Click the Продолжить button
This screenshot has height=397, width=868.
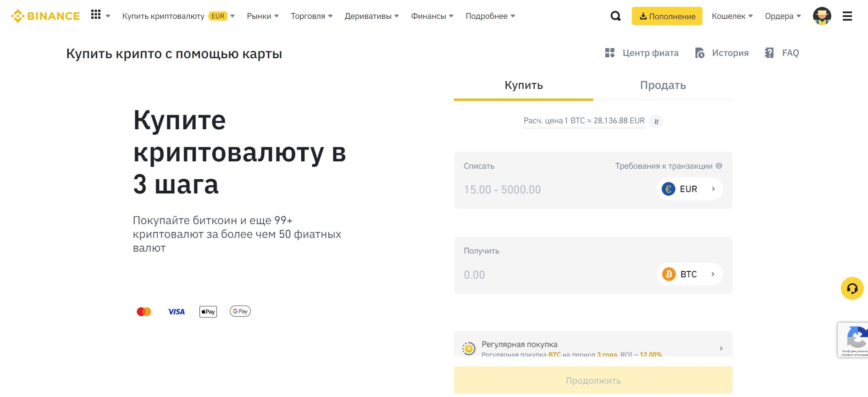(593, 380)
